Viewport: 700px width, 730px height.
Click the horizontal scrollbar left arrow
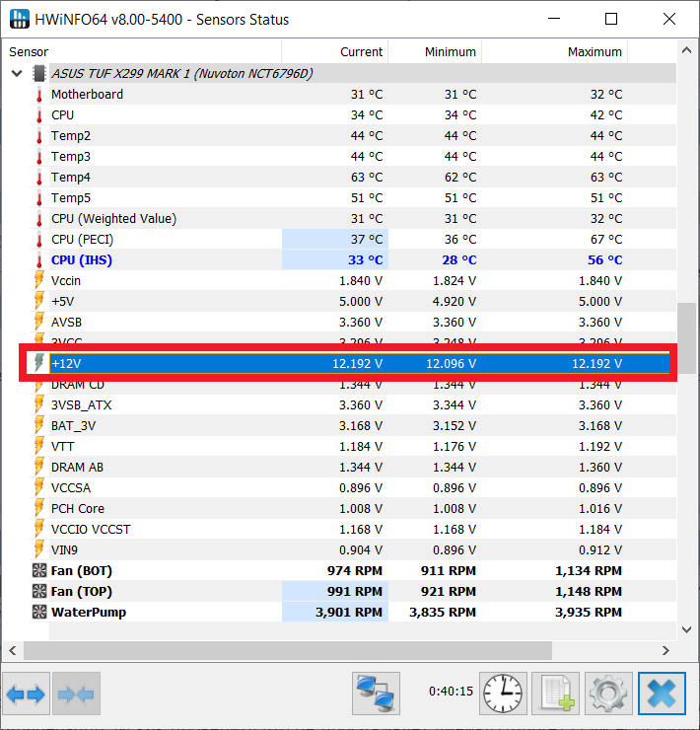(13, 650)
